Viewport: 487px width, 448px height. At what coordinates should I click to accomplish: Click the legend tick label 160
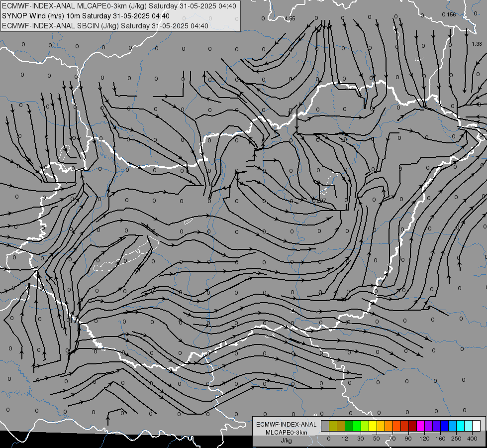click(x=440, y=439)
